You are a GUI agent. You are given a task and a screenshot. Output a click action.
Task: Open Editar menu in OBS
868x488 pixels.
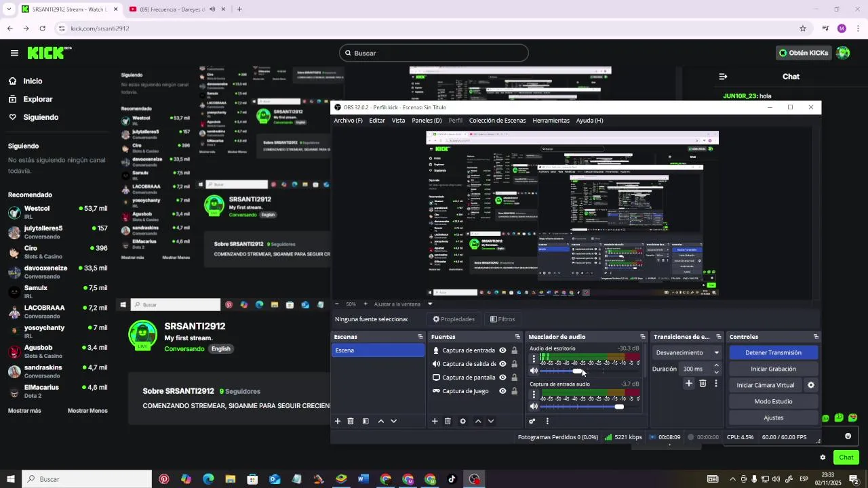tap(377, 121)
